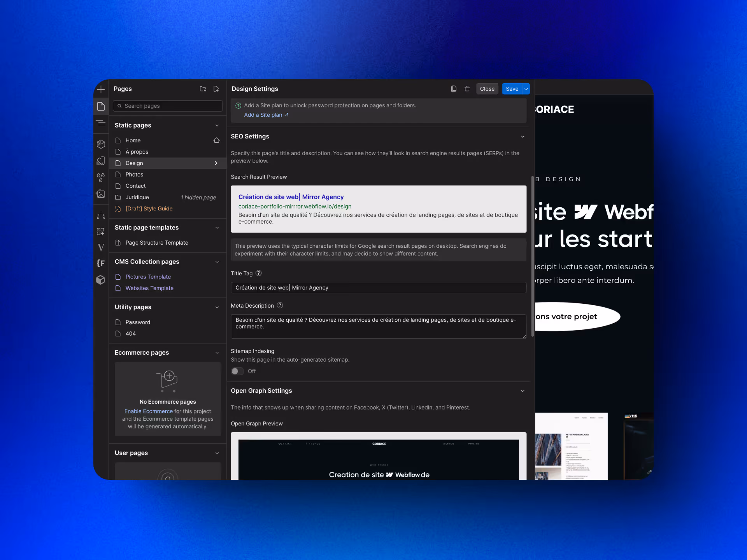Screen dimensions: 747x560
Task: Duplicate the Design page
Action: click(x=454, y=89)
